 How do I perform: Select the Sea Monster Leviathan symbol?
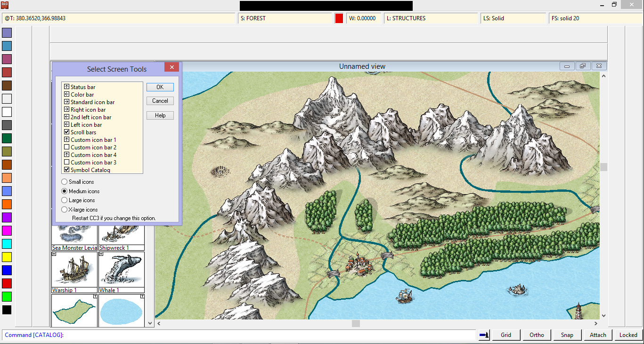(74, 238)
